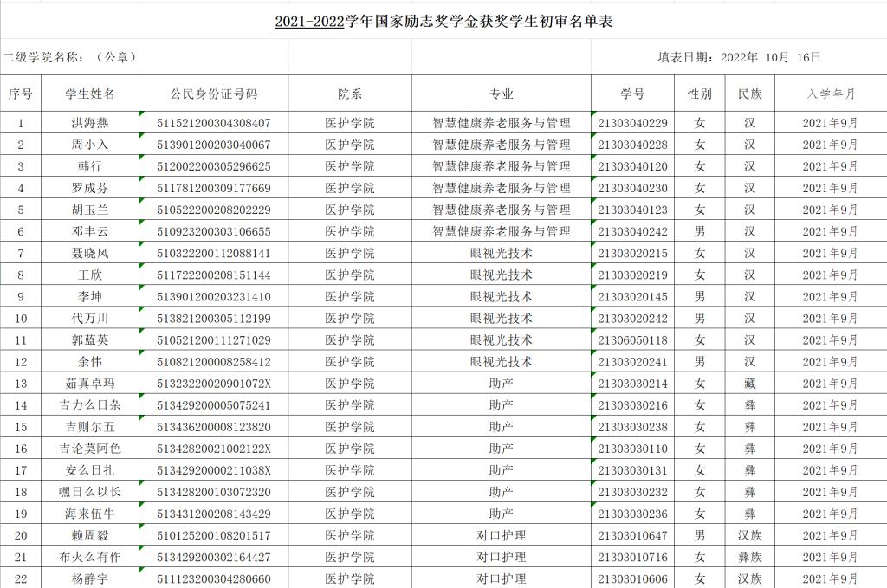Click 汉族 ethnicity cell for 赖周毅
The height and width of the screenshot is (588, 887).
click(x=750, y=535)
